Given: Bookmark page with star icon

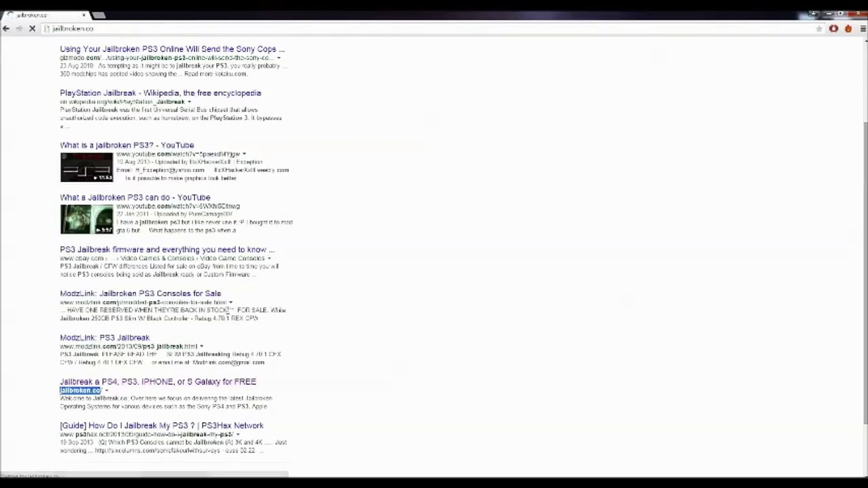Looking at the screenshot, I should [x=819, y=28].
